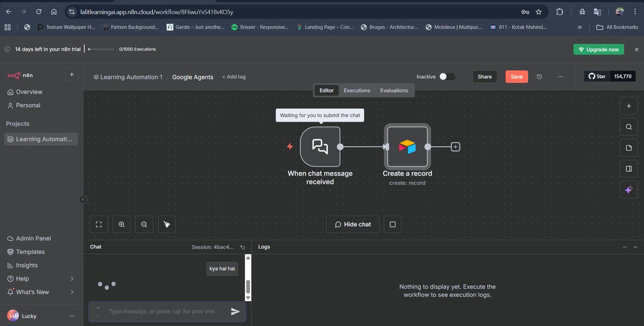This screenshot has width=644, height=326.
Task: Send the chat message
Action: (x=235, y=312)
